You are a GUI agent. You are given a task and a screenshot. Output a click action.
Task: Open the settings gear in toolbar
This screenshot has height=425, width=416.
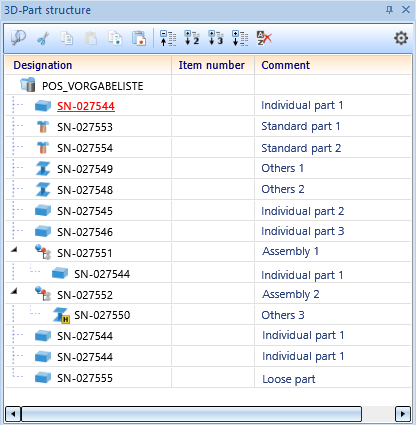point(401,38)
